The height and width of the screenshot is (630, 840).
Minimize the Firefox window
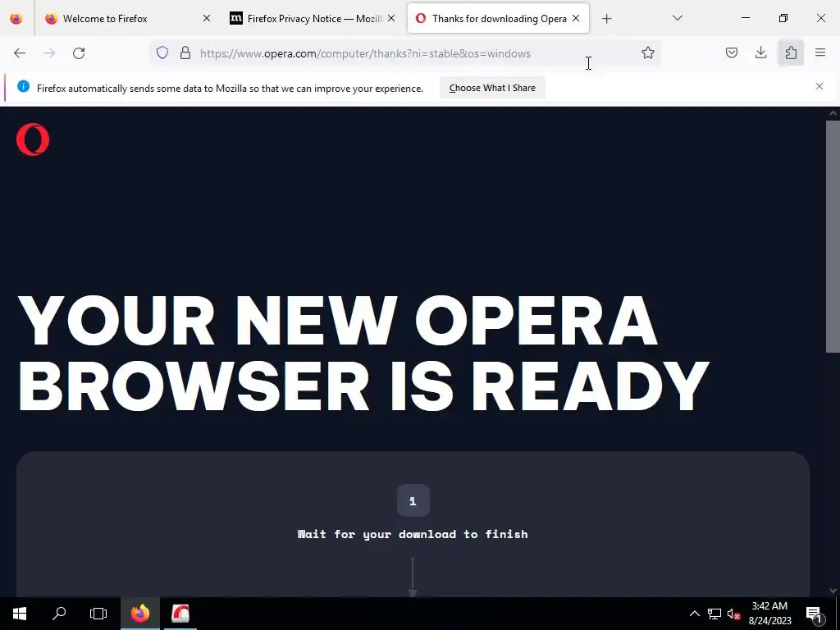tap(745, 18)
